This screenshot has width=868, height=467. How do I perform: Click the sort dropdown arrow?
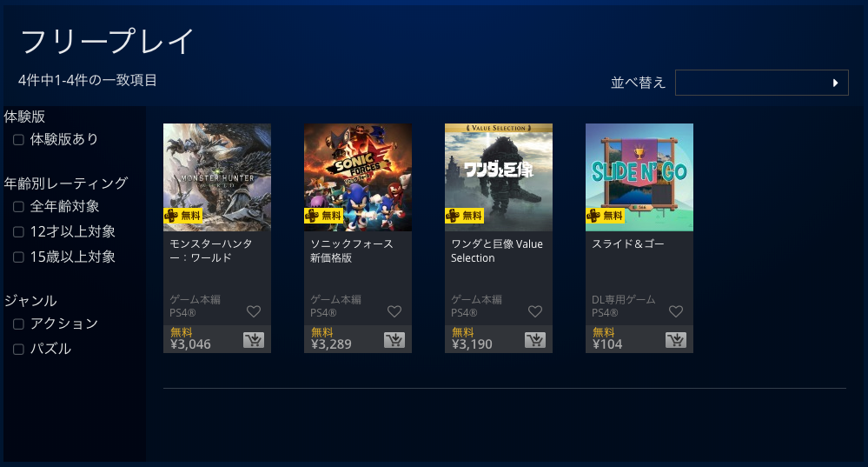tap(835, 83)
